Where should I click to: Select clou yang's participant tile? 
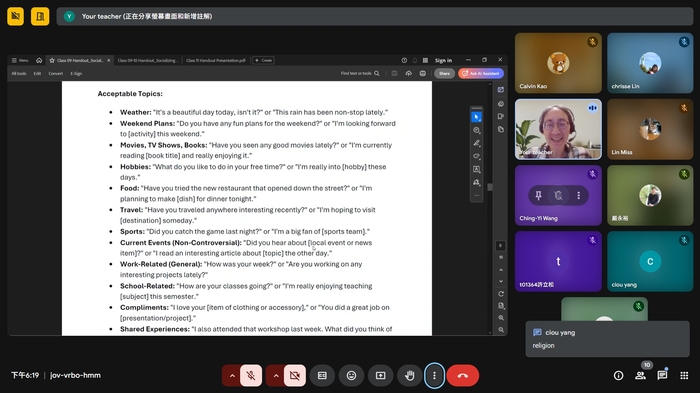[650, 261]
